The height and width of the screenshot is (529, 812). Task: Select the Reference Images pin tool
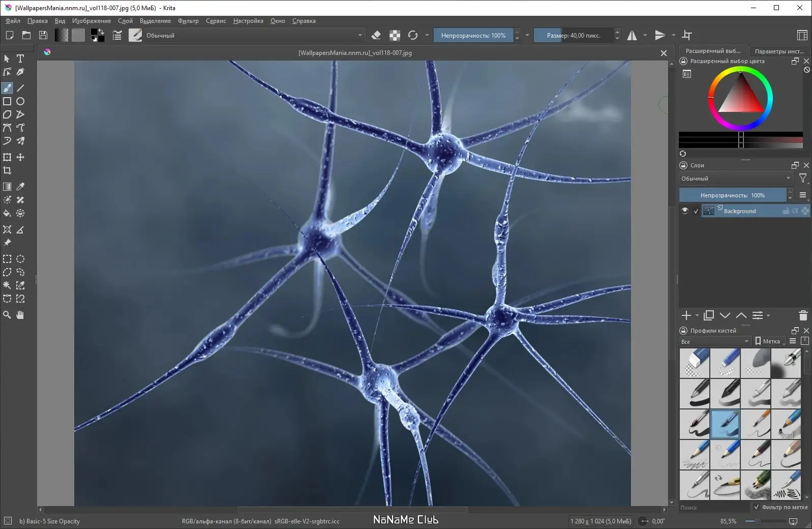7,243
